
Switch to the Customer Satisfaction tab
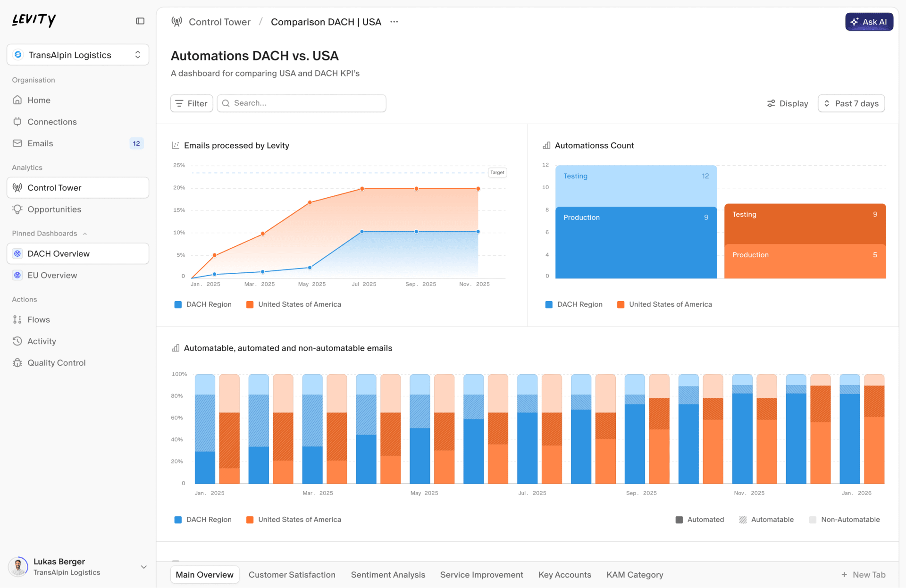pos(292,575)
